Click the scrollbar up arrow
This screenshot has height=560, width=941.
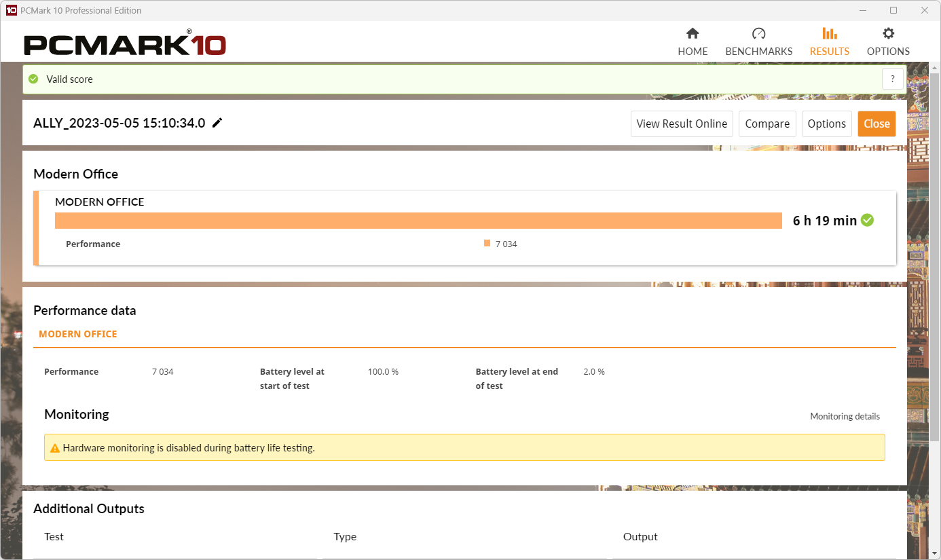coord(934,68)
